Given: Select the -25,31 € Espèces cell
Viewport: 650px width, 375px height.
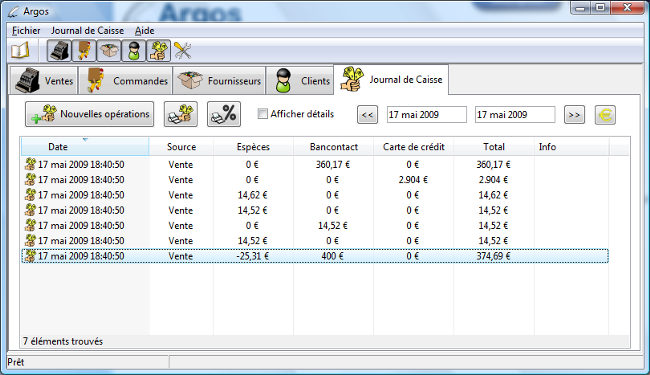Looking at the screenshot, I should (x=252, y=256).
